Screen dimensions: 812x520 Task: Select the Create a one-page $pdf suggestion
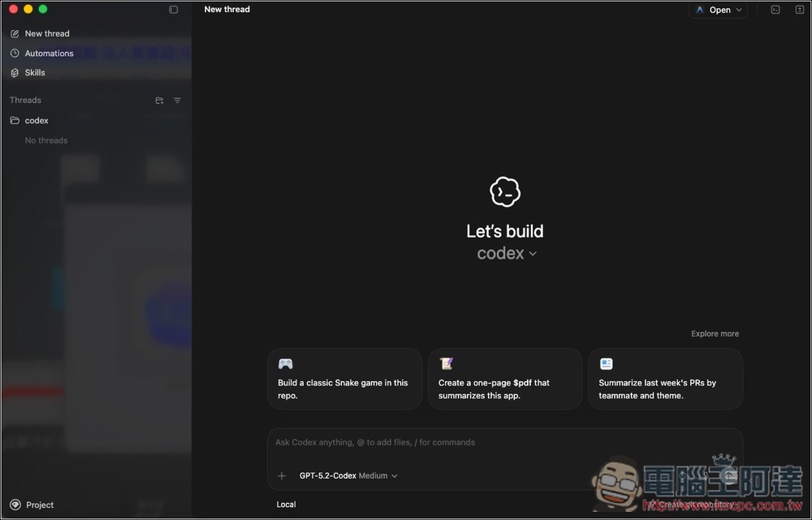point(504,379)
